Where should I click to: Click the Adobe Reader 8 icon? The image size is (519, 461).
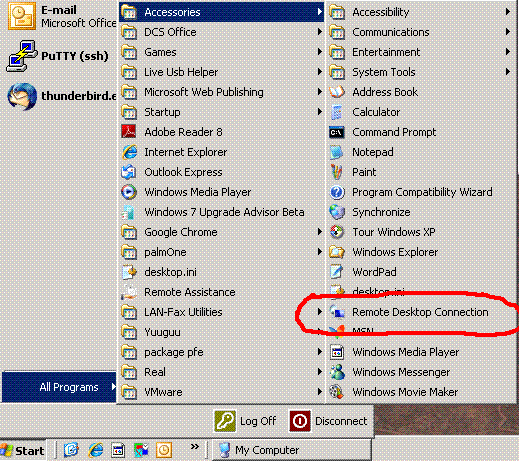coord(129,132)
